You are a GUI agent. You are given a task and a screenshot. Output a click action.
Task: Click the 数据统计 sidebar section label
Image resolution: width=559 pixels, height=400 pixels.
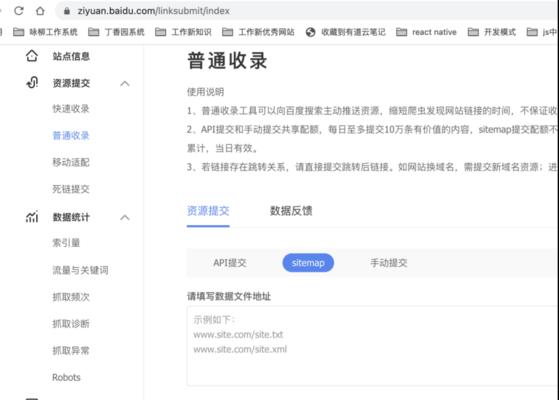pyautogui.click(x=71, y=217)
